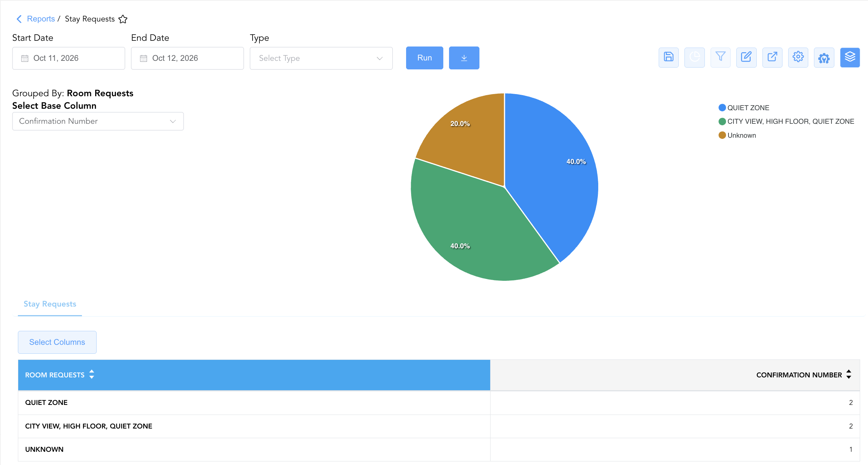Click value 1 in the UNKNOWN row

(851, 450)
